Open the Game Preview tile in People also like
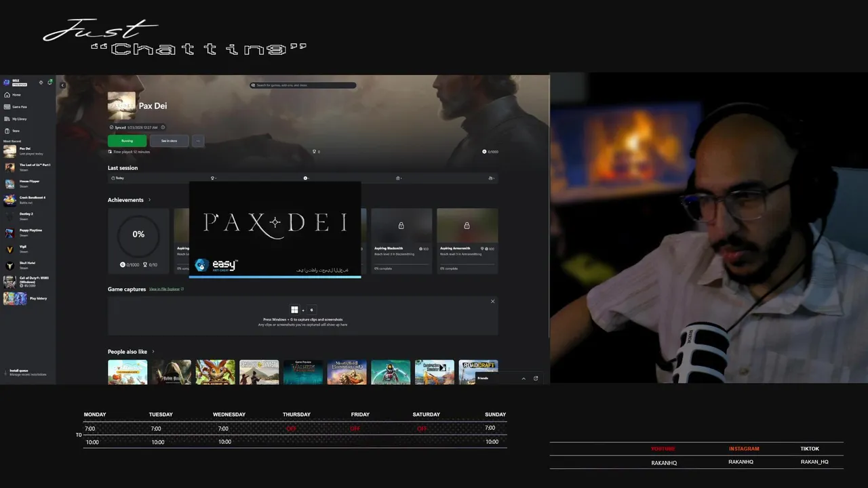Image resolution: width=868 pixels, height=488 pixels. click(x=303, y=372)
